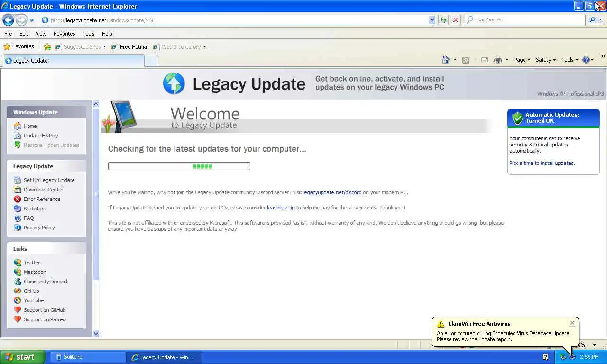This screenshot has width=607, height=364.
Task: Click the Read Mail envelope icon
Action: (x=484, y=60)
